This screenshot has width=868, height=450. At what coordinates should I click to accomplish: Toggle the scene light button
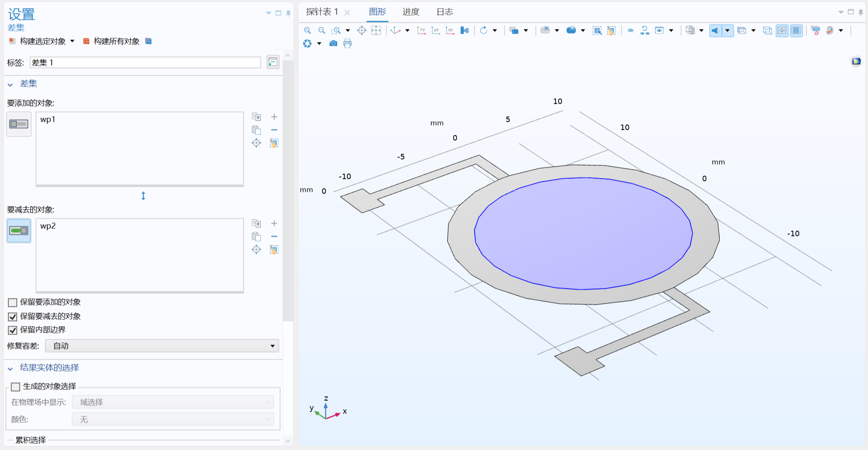(716, 30)
